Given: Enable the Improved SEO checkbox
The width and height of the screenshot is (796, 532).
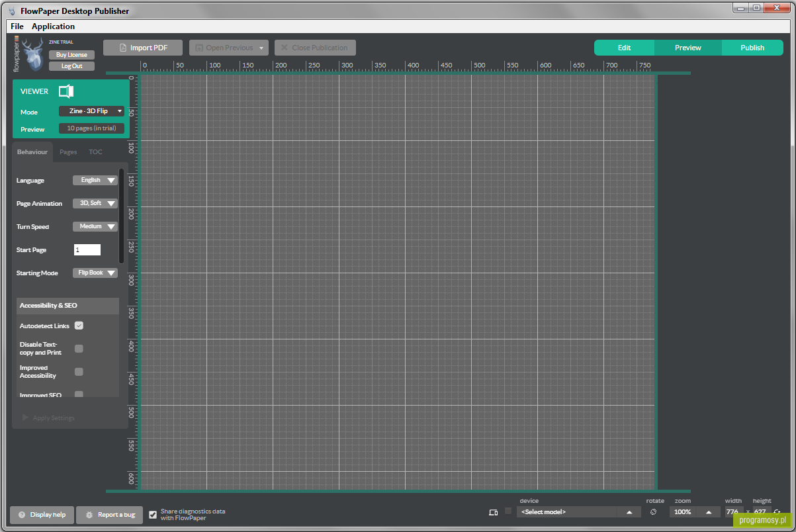Looking at the screenshot, I should pyautogui.click(x=79, y=394).
